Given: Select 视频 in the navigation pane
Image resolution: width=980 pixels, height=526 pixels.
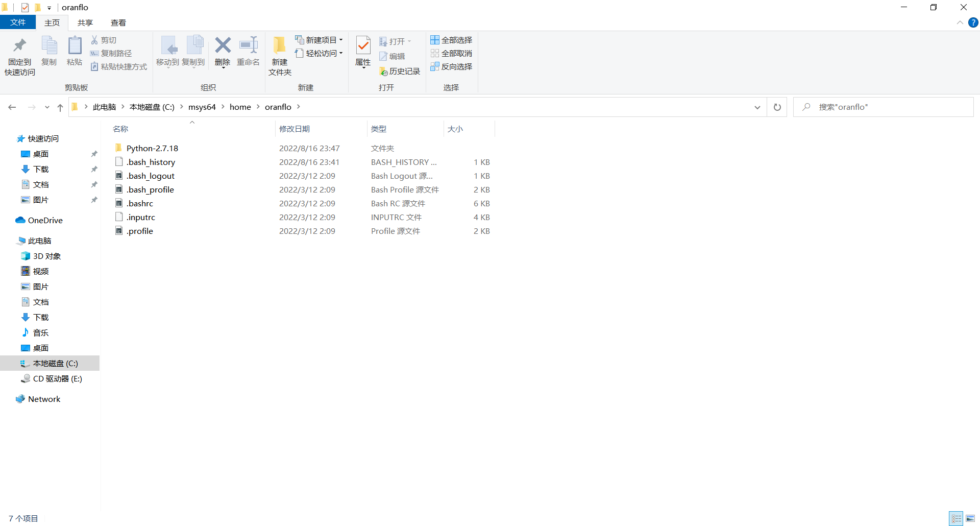Looking at the screenshot, I should (x=41, y=271).
